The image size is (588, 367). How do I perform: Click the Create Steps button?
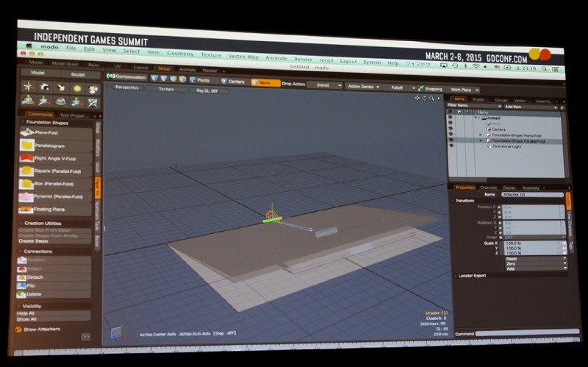click(54, 241)
